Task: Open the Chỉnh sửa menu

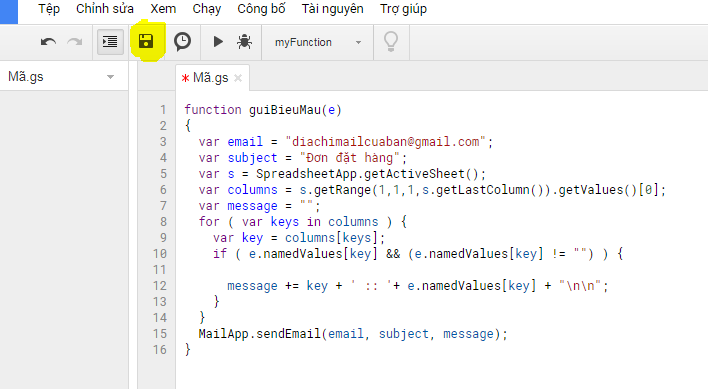Action: (x=105, y=9)
